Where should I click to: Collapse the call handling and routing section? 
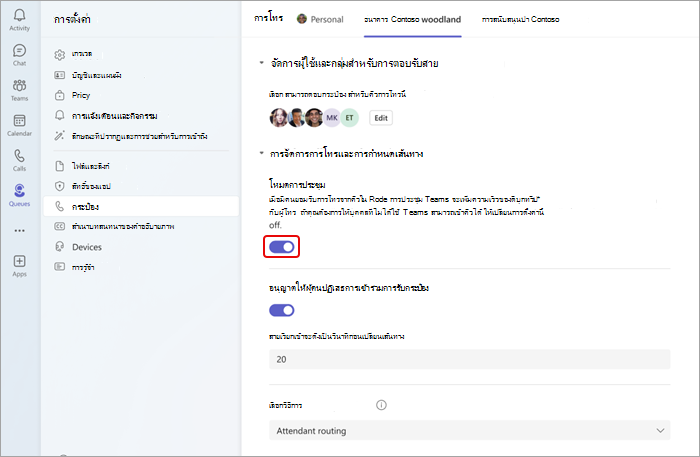pos(262,153)
